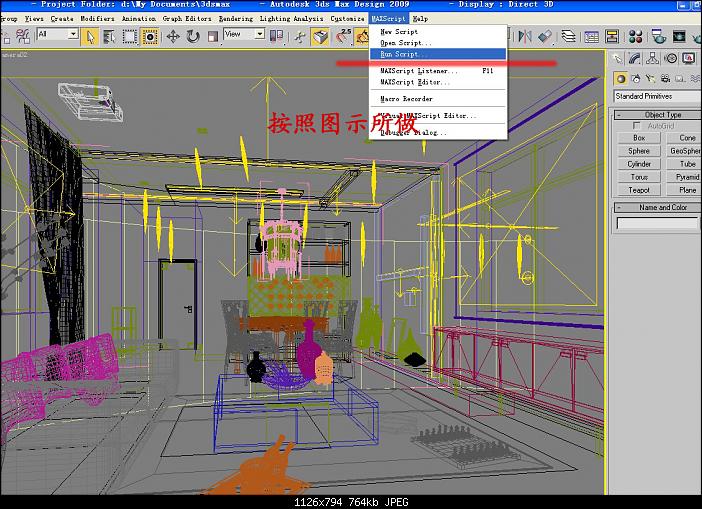Click the object name input field

pos(657,223)
